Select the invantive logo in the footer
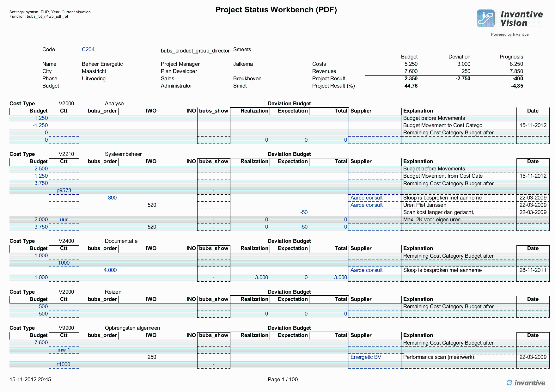555x392 pixels. tap(526, 383)
